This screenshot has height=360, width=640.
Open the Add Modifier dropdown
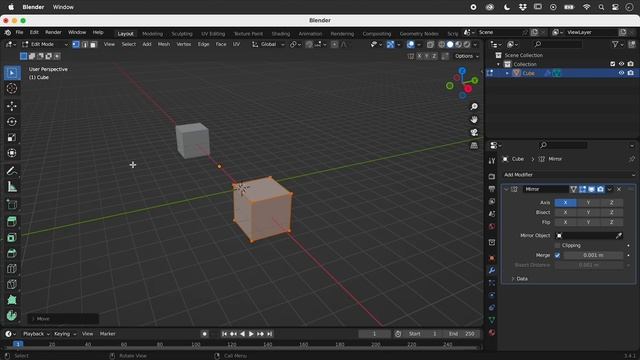click(x=569, y=175)
